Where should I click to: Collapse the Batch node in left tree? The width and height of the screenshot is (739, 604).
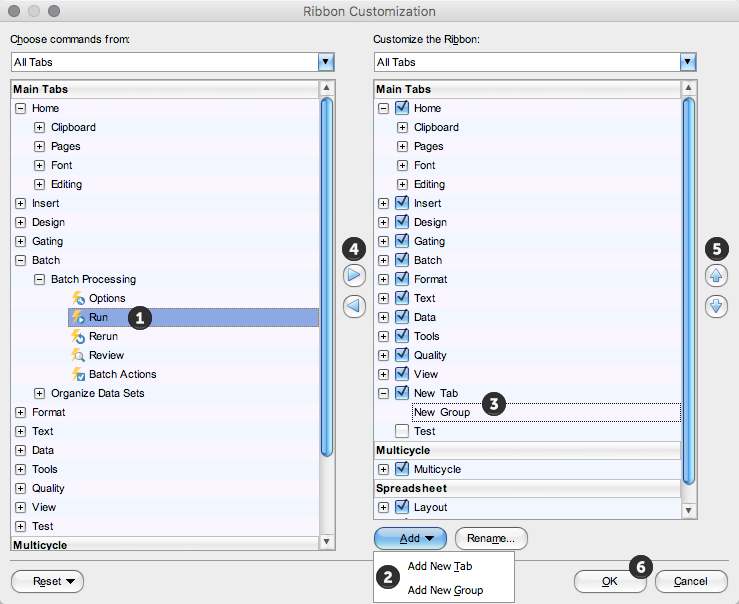pos(21,260)
